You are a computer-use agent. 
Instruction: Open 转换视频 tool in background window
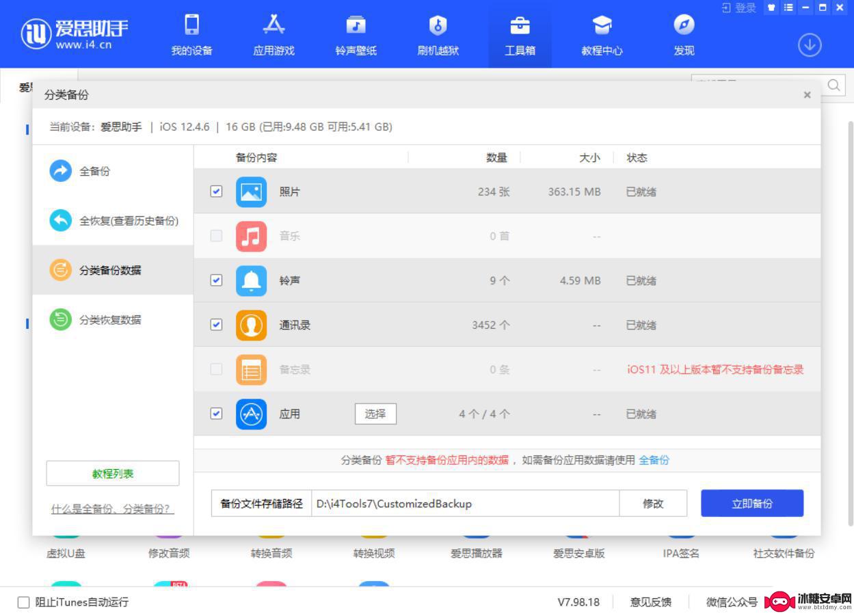coord(374,553)
